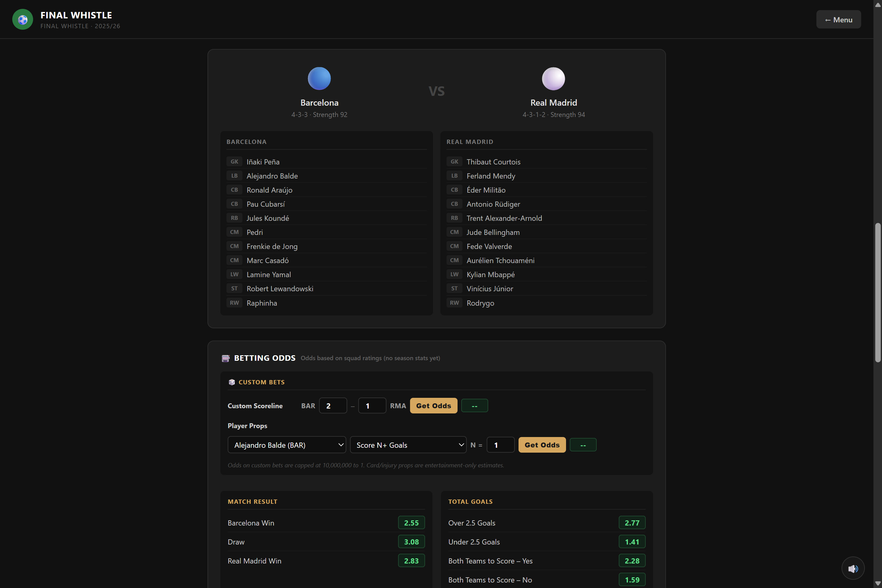Click the Betting Odds slot machine icon

[226, 358]
